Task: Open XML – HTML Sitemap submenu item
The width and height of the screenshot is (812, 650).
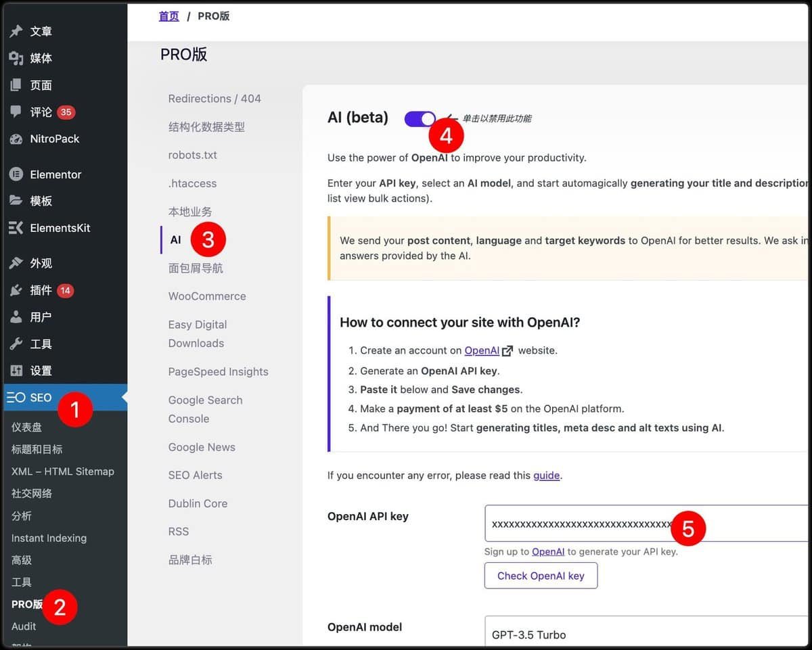Action: tap(63, 471)
